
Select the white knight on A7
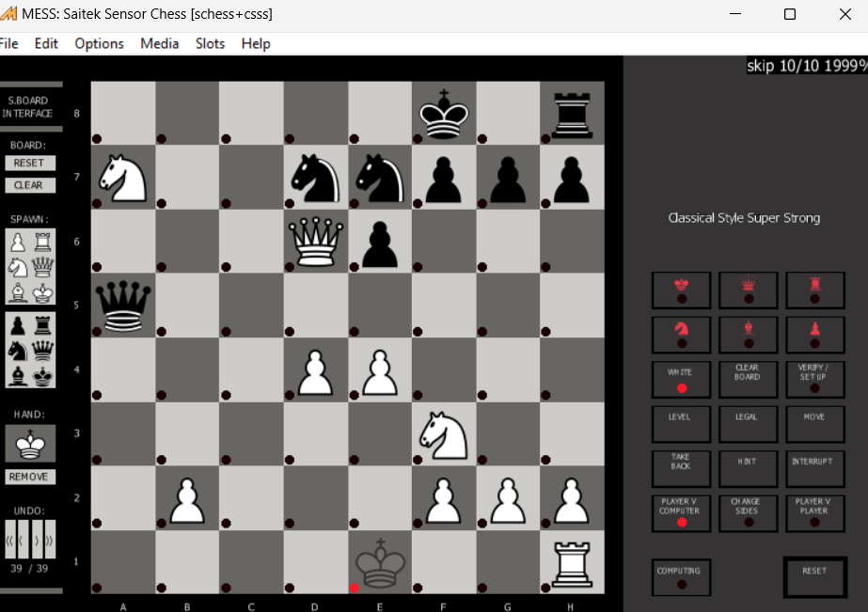123,177
